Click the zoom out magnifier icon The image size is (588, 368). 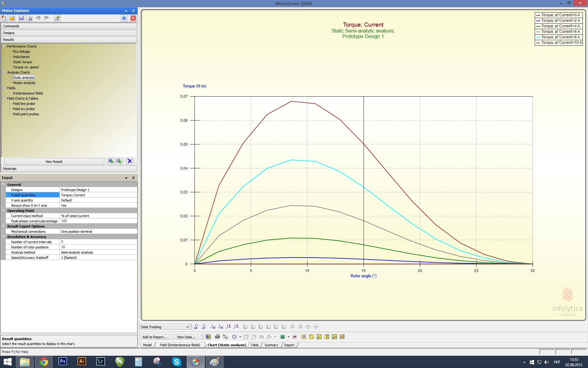coord(204,327)
